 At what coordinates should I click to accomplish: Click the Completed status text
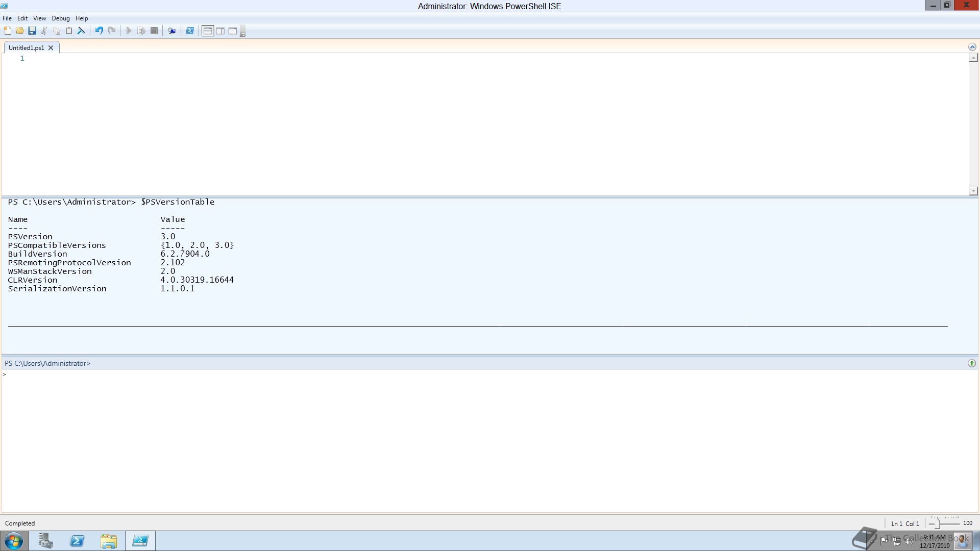tap(20, 523)
